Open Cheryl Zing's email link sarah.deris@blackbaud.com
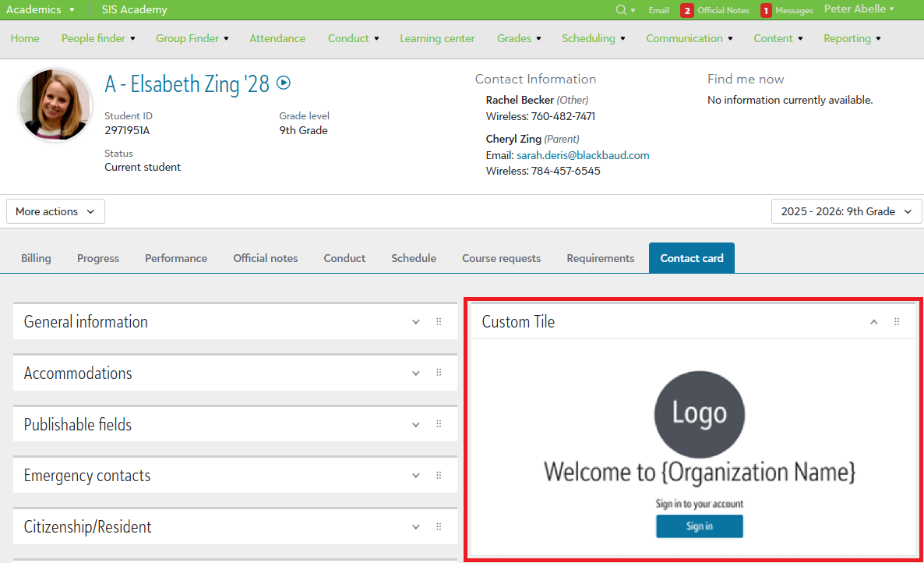This screenshot has width=924, height=563. [x=583, y=154]
